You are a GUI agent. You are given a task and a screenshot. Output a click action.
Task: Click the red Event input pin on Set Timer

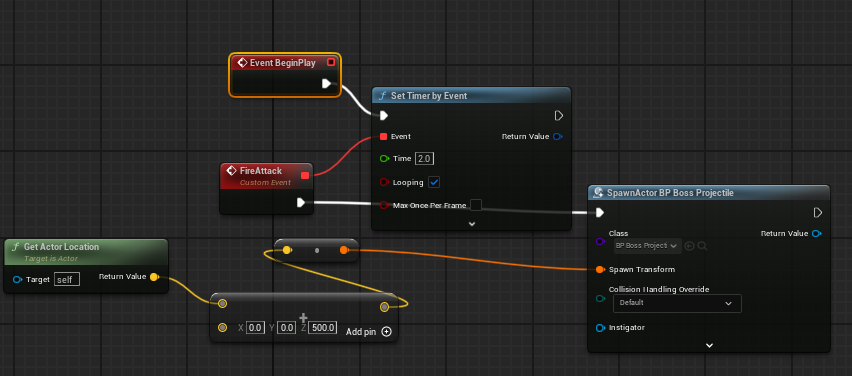pyautogui.click(x=384, y=136)
